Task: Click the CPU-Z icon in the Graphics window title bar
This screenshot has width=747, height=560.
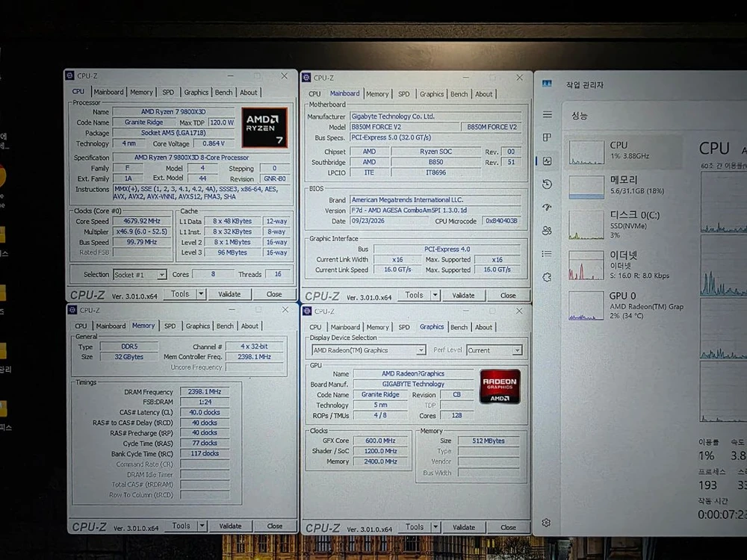Action: [x=307, y=311]
